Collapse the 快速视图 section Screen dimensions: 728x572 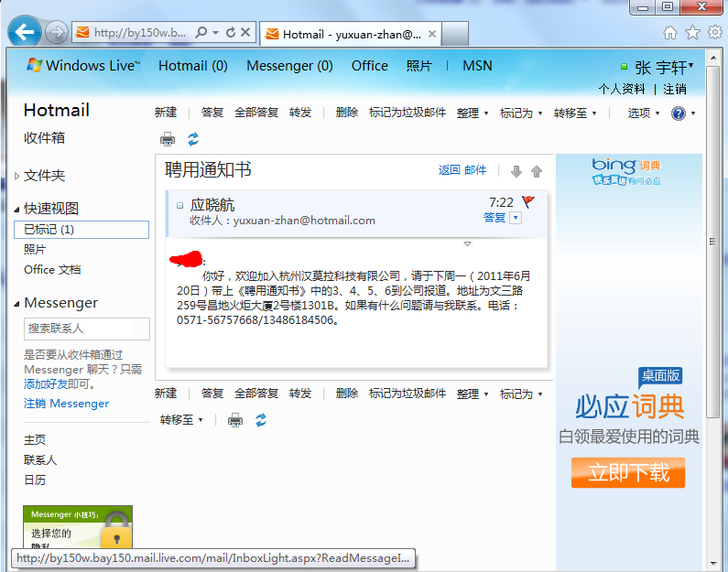click(x=16, y=210)
